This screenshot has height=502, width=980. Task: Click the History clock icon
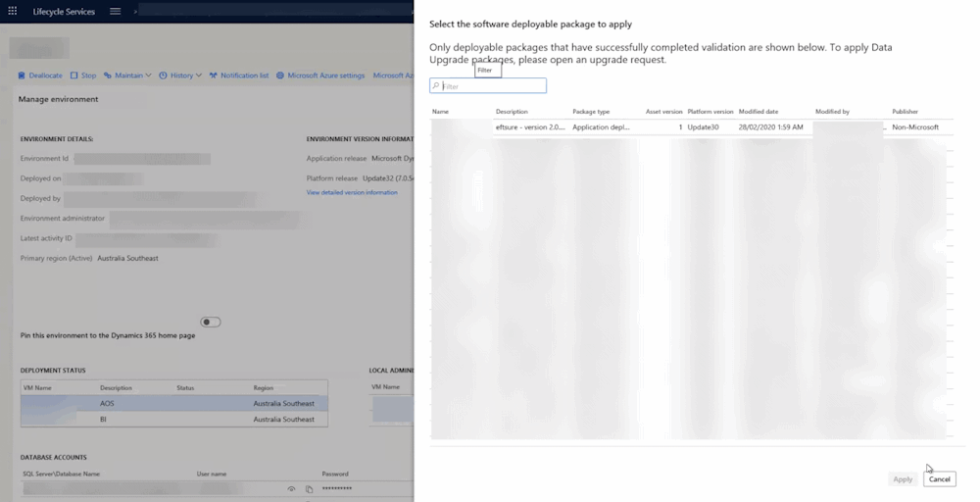click(163, 75)
